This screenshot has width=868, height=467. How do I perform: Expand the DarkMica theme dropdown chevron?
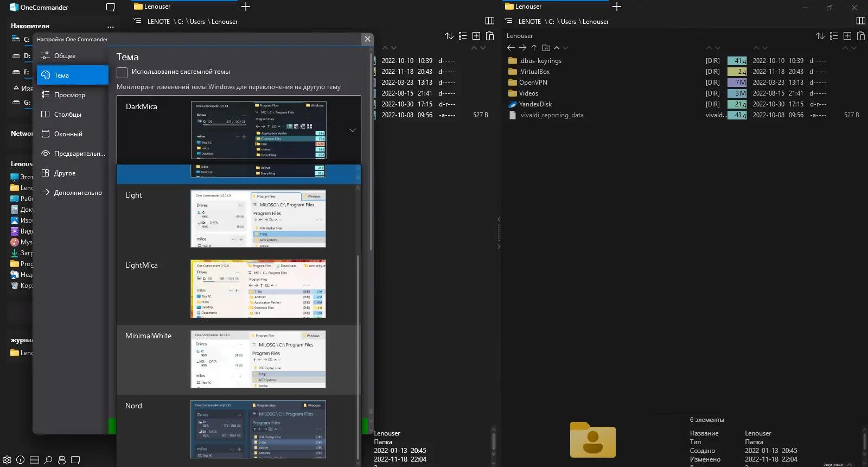[353, 130]
